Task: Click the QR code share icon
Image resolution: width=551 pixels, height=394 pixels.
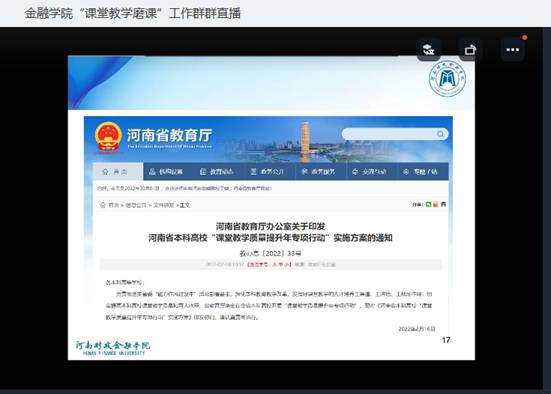Action: (443, 204)
